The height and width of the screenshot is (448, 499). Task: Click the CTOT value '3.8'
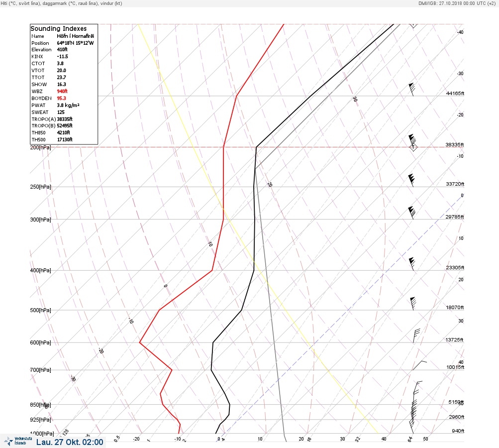[x=60, y=63]
